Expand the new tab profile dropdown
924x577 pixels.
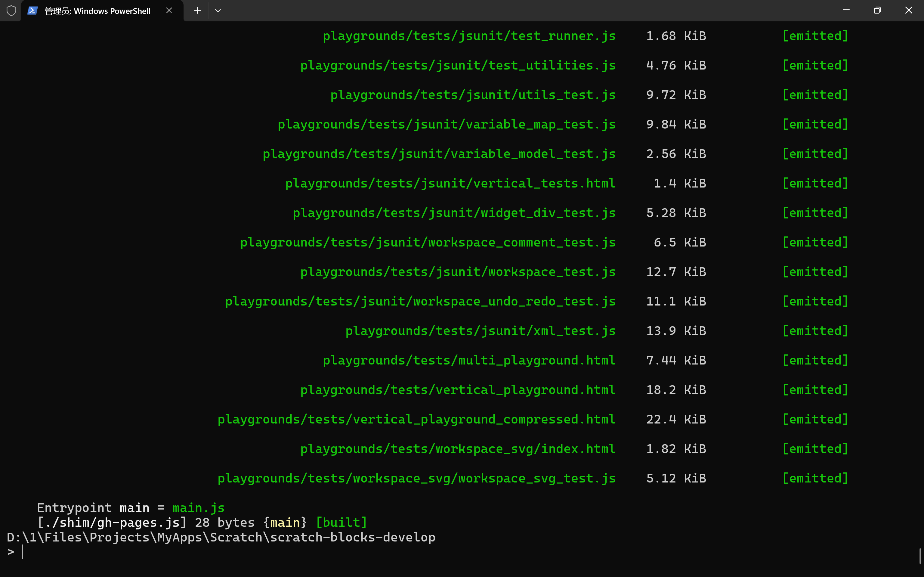click(218, 11)
